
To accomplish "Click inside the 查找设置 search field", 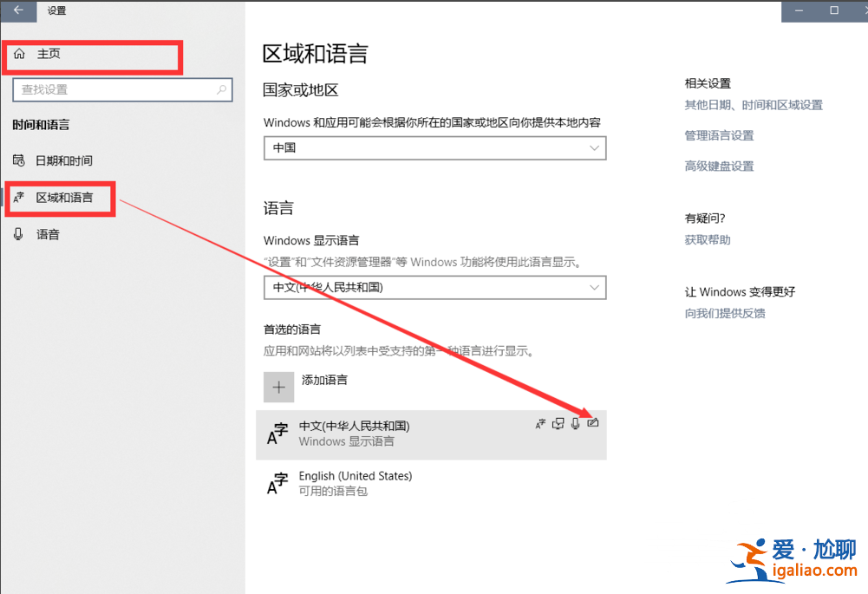I will 121,89.
